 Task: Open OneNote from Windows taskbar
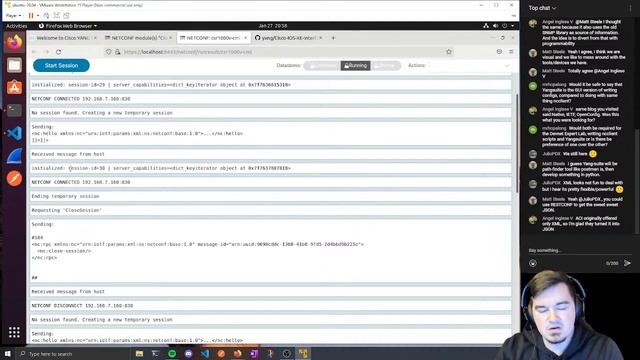[254, 353]
